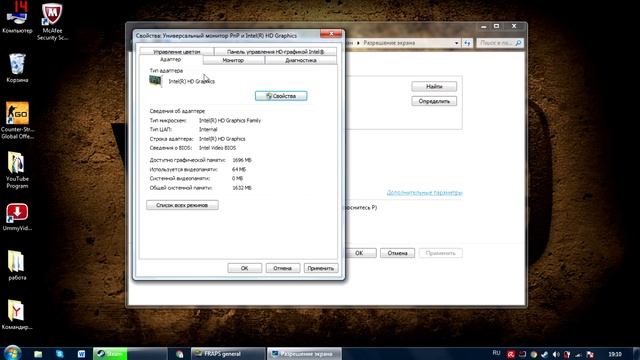
Task: Click Найти button in screen resolution window
Action: tap(434, 87)
